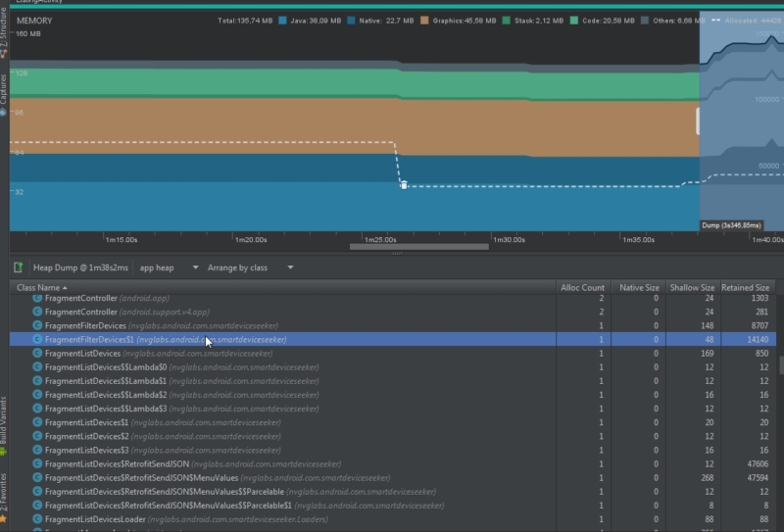Click the Code legend color swatch
Screen dimensions: 784x532
(574, 21)
